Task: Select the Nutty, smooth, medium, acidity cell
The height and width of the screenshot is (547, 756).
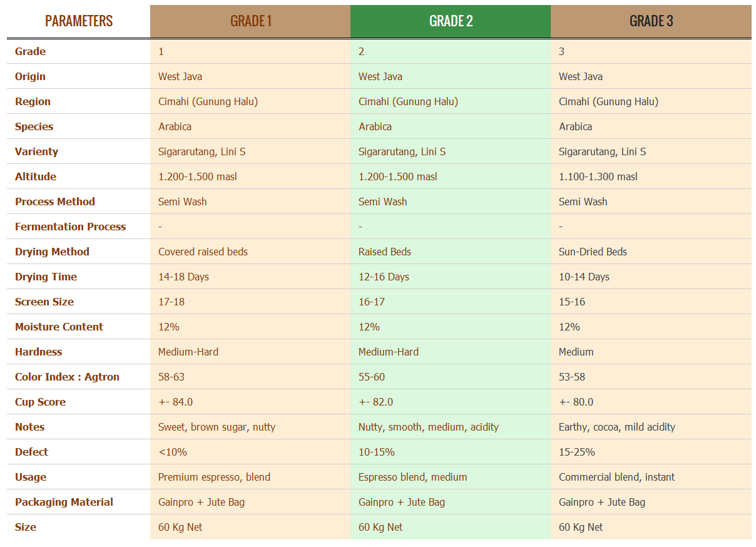Action: (428, 427)
